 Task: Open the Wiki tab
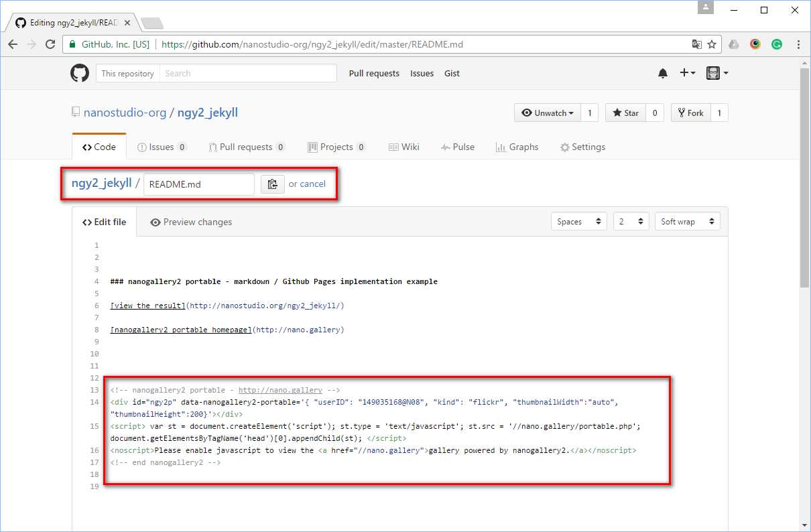tap(404, 147)
